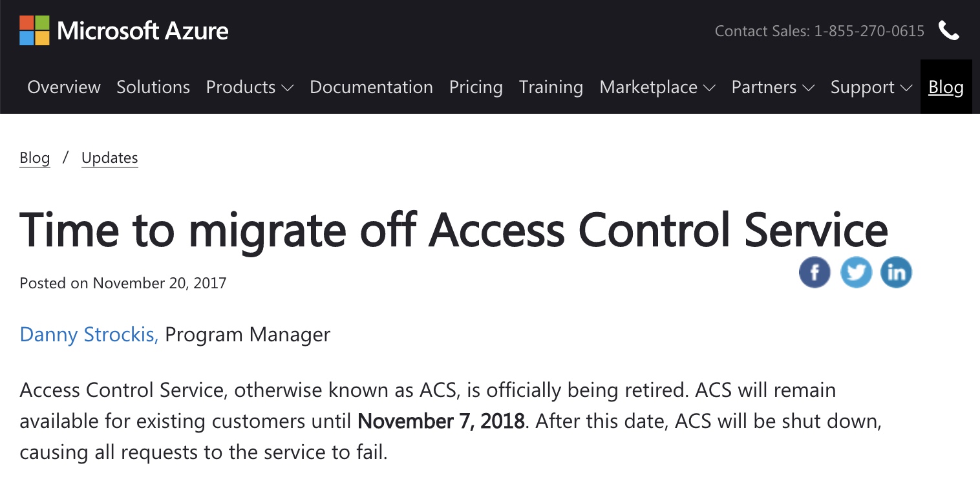Open the Updates breadcrumb link
The image size is (980, 490).
click(109, 157)
